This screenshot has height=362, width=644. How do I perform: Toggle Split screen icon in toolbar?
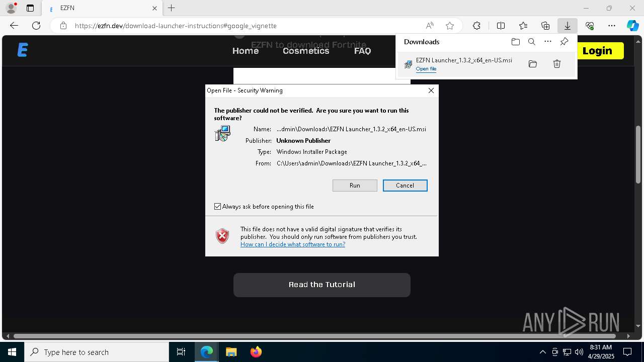point(501,26)
